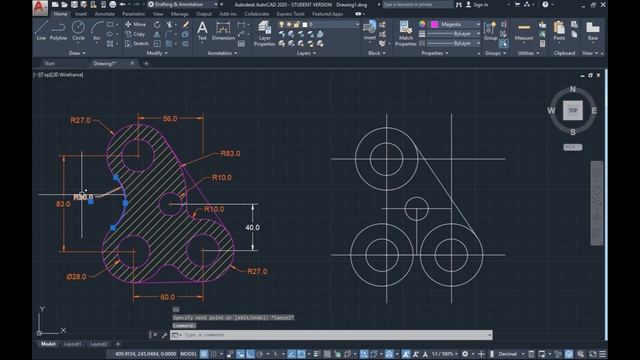Click Save icon in quick access toolbar
Screen dimensions: 640x360
74,4
